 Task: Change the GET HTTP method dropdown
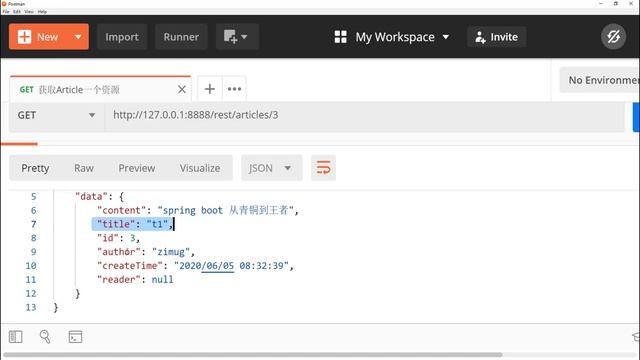click(x=56, y=116)
